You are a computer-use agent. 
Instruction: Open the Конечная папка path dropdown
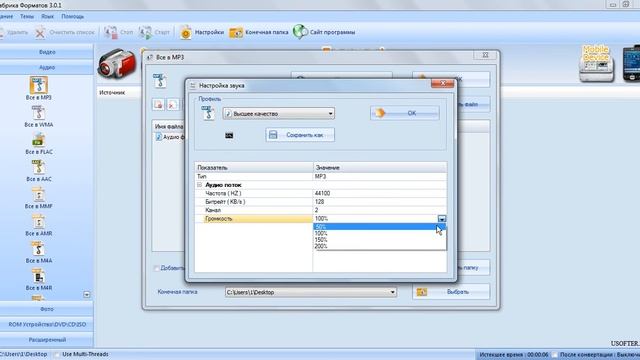311,292
